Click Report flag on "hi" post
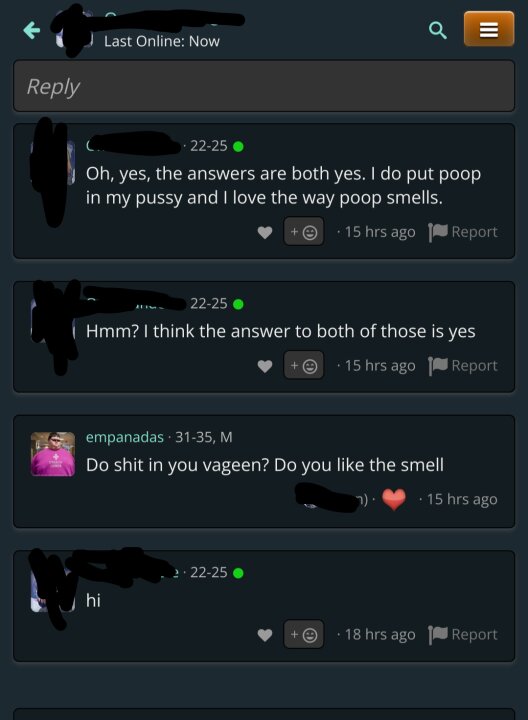The width and height of the screenshot is (528, 720). click(x=463, y=635)
